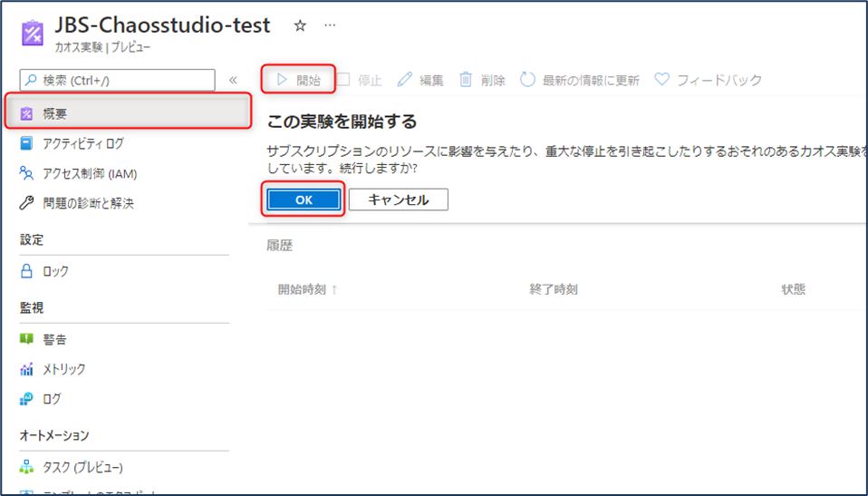Open ロック settings page

tap(55, 271)
